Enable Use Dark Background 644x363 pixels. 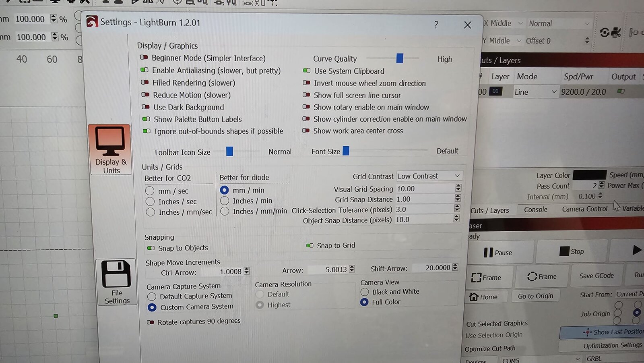click(x=145, y=107)
